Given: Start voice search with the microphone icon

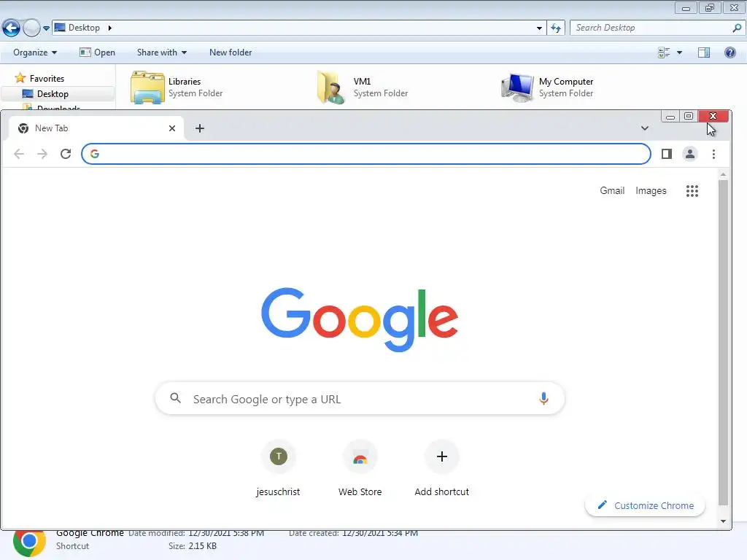Looking at the screenshot, I should pyautogui.click(x=543, y=399).
